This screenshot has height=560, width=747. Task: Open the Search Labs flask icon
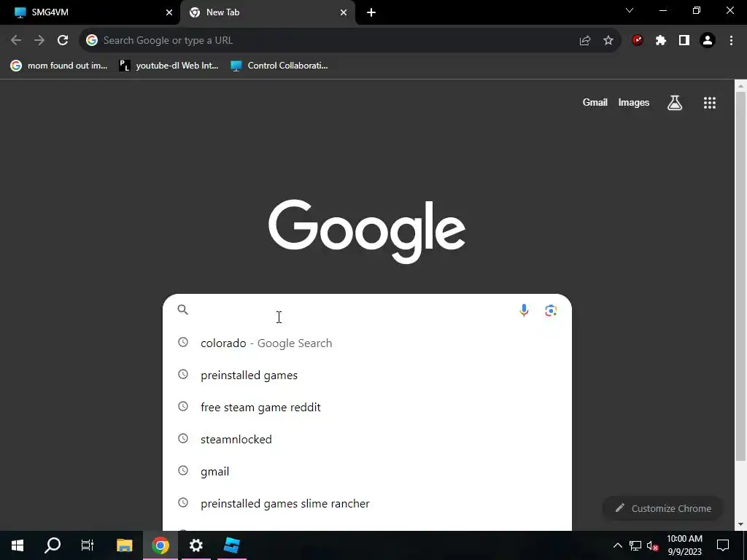tap(675, 102)
